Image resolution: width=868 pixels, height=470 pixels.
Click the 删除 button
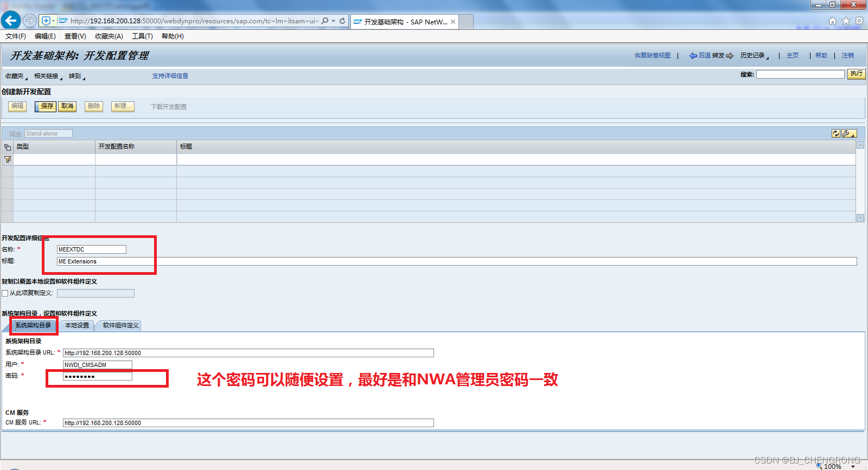(94, 106)
